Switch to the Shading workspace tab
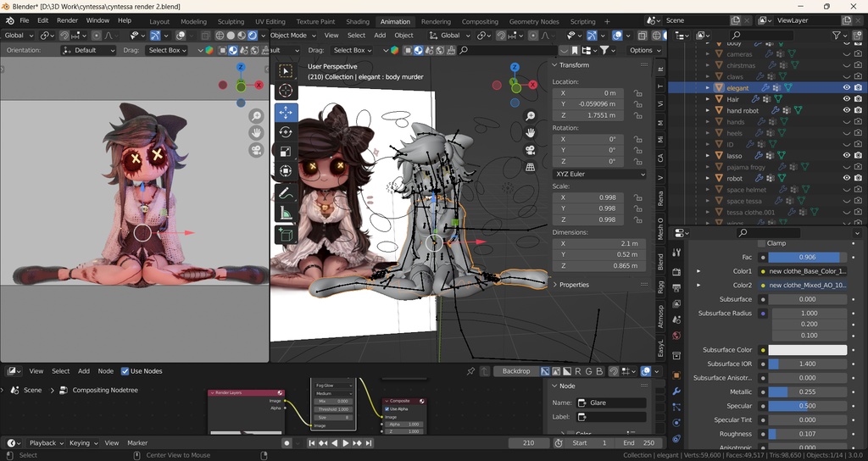Image resolution: width=868 pixels, height=461 pixels. [358, 21]
